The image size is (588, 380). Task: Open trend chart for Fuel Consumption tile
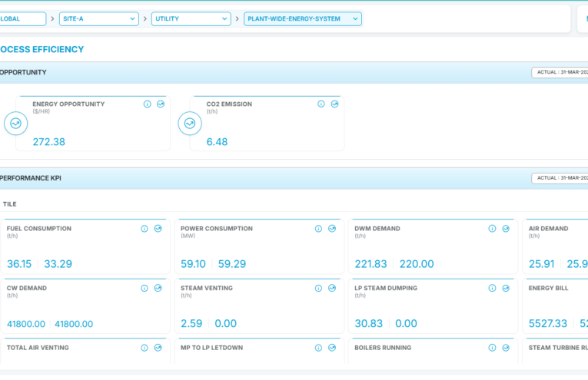158,229
